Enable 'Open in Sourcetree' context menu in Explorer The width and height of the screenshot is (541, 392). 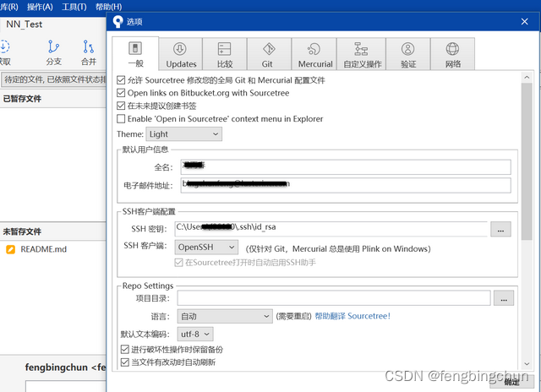coord(121,119)
